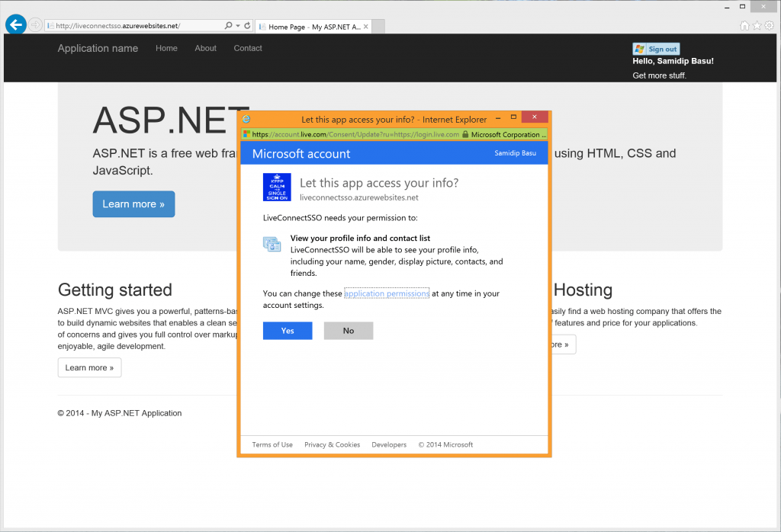Open the Home nav menu item
Screen dimensions: 781x532
[166, 48]
